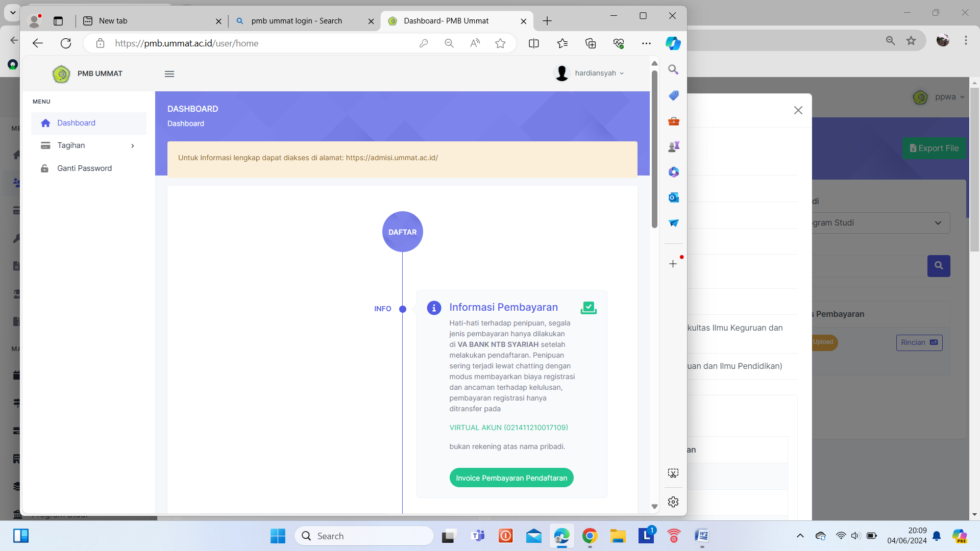This screenshot has height=551, width=980.
Task: Click the Edge Copilot sidebar icon
Action: click(673, 43)
